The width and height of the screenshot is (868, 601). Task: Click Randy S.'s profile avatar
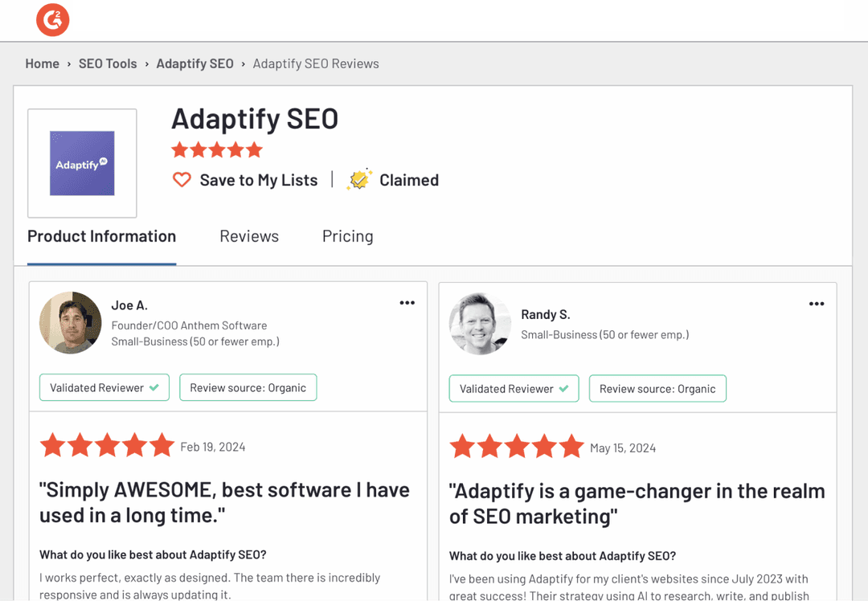click(480, 324)
